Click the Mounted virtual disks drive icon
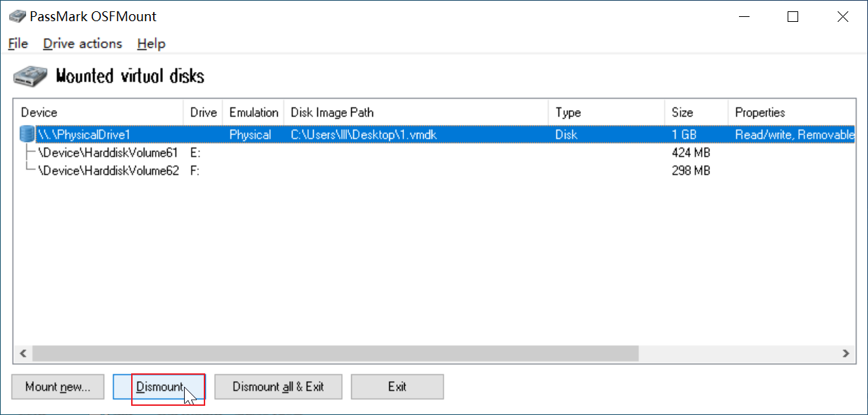868x415 pixels. 32,76
